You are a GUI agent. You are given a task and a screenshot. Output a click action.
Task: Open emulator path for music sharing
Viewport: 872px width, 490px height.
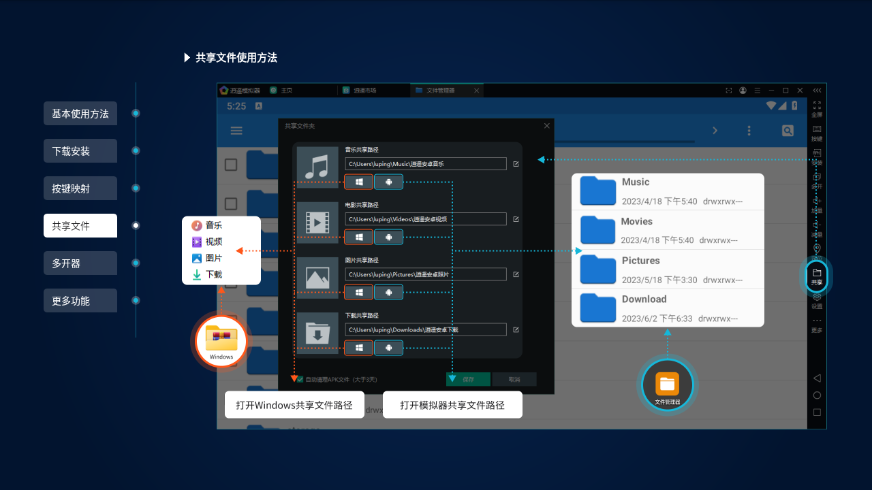[389, 182]
